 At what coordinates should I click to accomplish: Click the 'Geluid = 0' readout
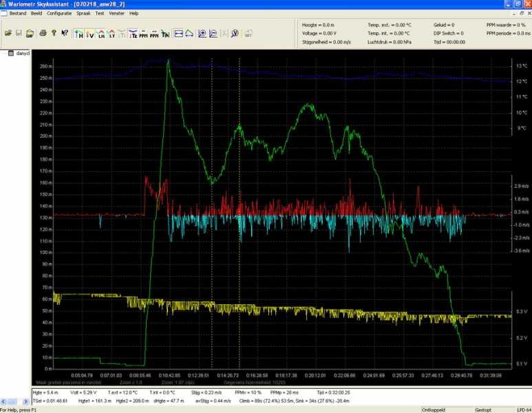[444, 25]
